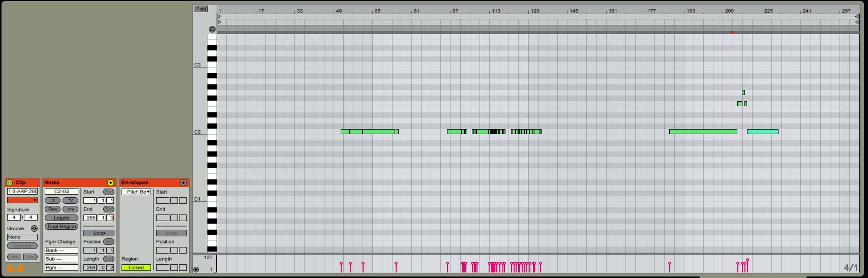The image size is (868, 278).
Task: Nudge clip backward with << button
Action: 14,257
